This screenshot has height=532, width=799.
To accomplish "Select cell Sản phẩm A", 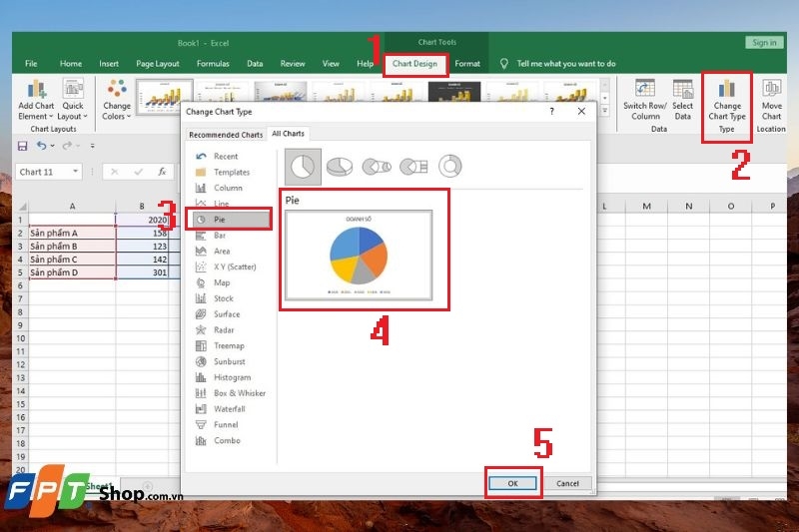I will coord(72,233).
